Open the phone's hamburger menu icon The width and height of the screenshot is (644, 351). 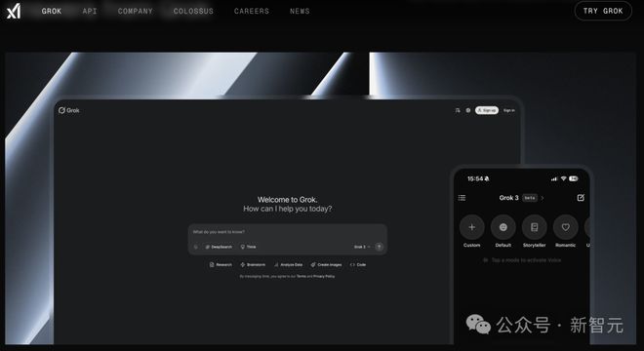pos(462,198)
